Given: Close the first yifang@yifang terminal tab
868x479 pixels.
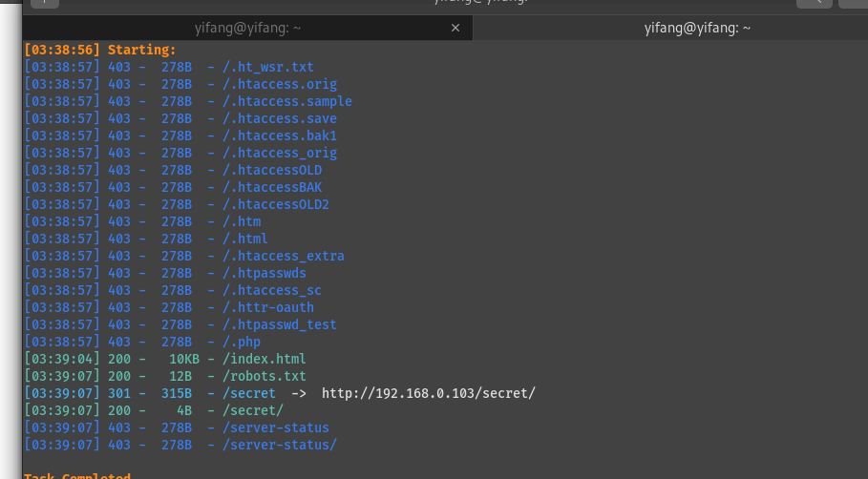Looking at the screenshot, I should (455, 28).
